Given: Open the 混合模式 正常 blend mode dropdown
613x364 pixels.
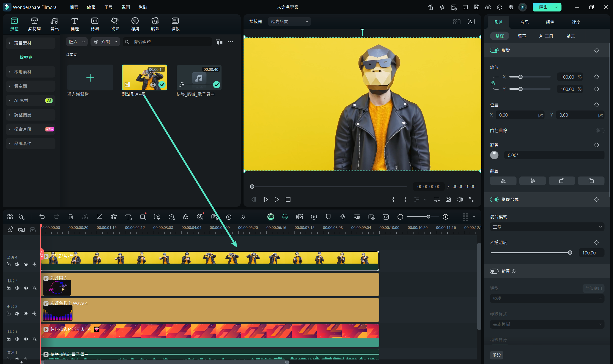Looking at the screenshot, I should (547, 227).
